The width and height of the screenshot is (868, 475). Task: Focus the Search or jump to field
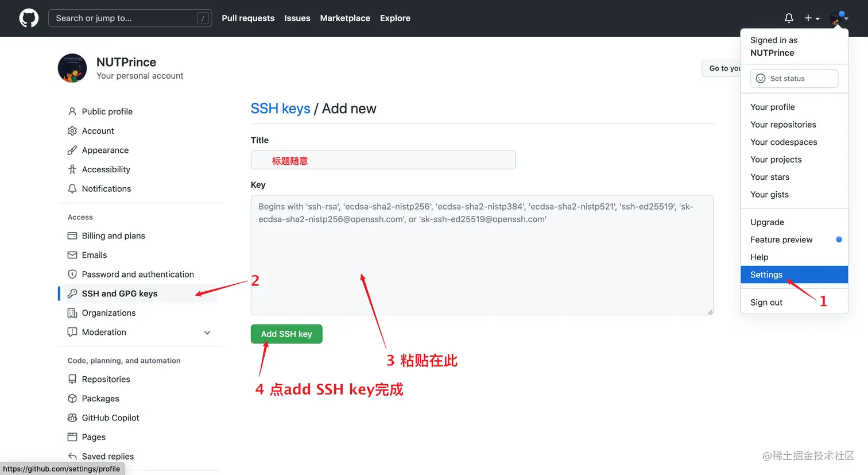coord(130,18)
